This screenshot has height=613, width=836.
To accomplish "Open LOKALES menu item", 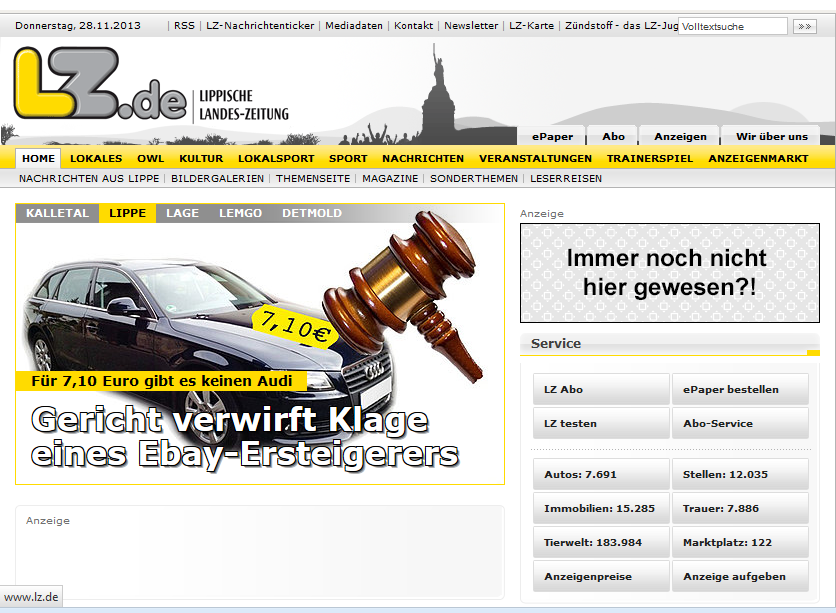I will tap(96, 158).
